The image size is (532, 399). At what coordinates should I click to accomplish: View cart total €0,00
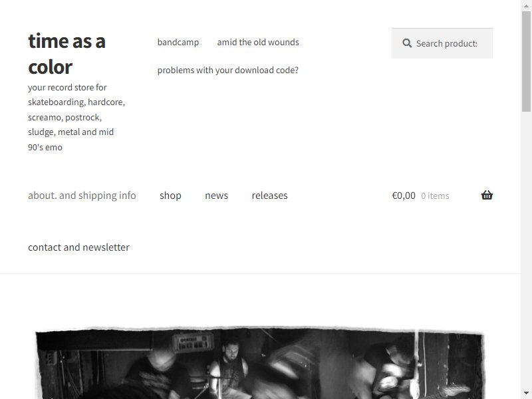coord(404,196)
